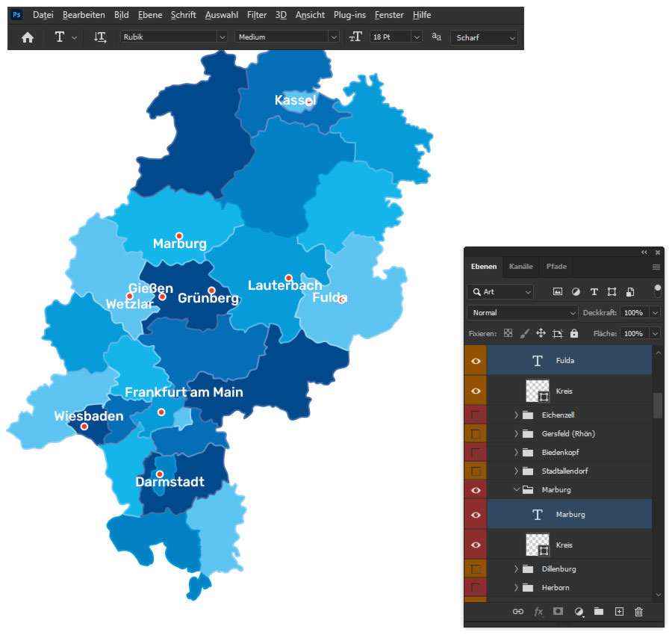Open the Rubik font family dropdown
This screenshot has width=672, height=635.
pos(173,37)
